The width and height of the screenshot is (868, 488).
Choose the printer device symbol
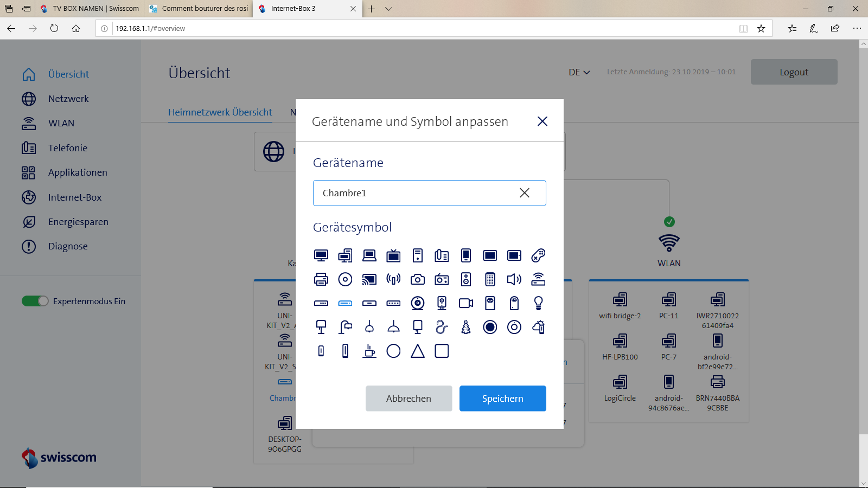[x=321, y=279]
